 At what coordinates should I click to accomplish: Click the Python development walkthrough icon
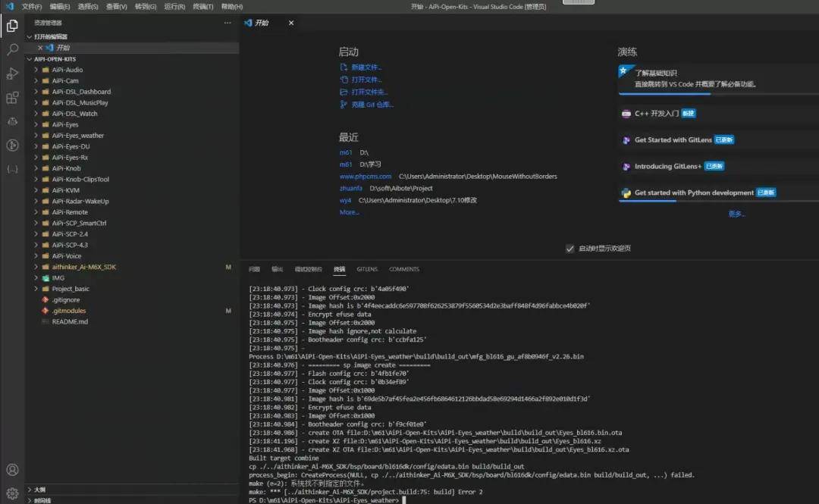click(626, 193)
